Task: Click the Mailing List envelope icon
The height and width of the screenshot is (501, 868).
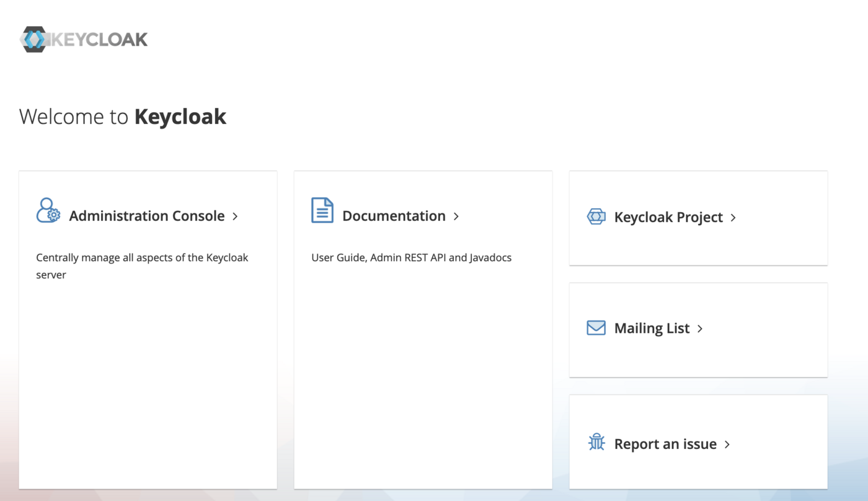Action: click(595, 327)
